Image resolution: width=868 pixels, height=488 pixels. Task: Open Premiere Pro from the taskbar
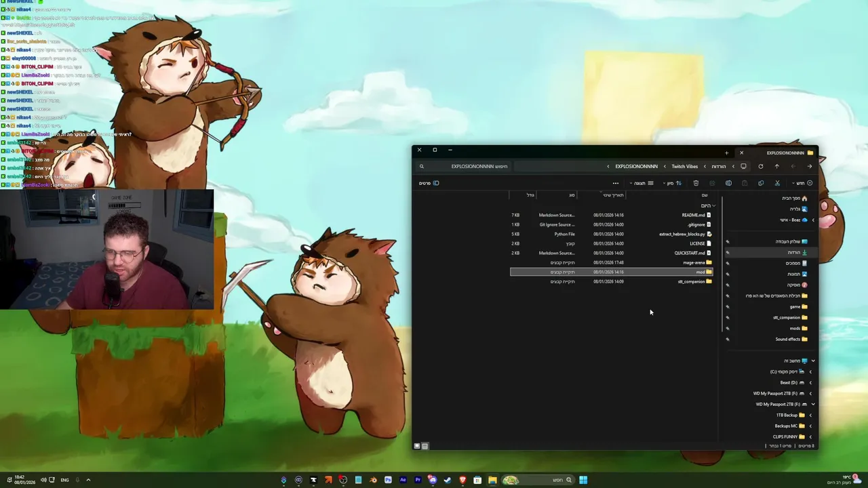(418, 480)
